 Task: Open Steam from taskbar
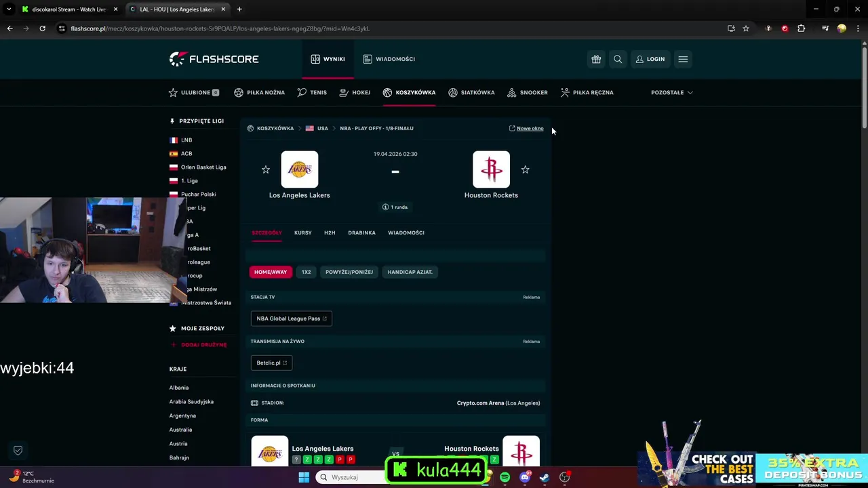coord(544,477)
